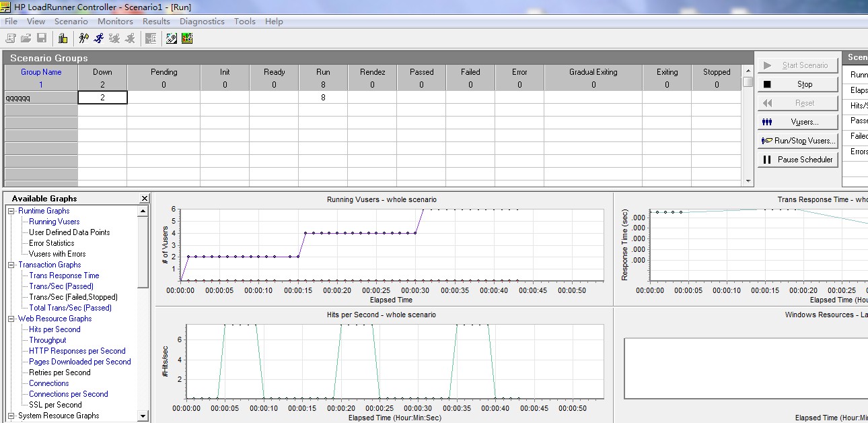Select Trans/Sec (Passed) graph item
The width and height of the screenshot is (868, 423).
pos(61,286)
